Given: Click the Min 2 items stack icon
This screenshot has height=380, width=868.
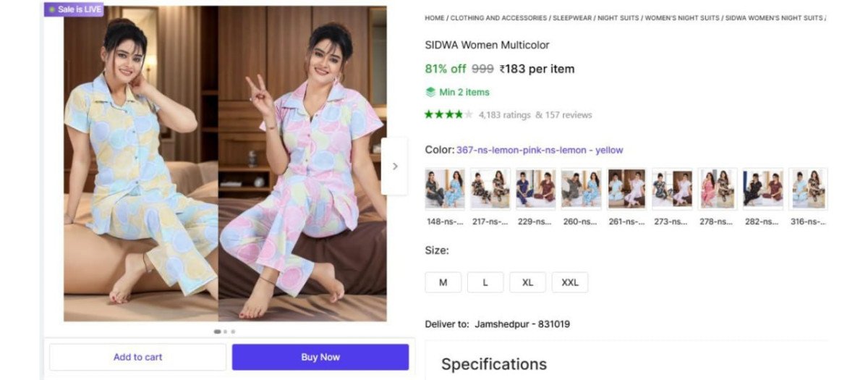Looking at the screenshot, I should click(430, 92).
